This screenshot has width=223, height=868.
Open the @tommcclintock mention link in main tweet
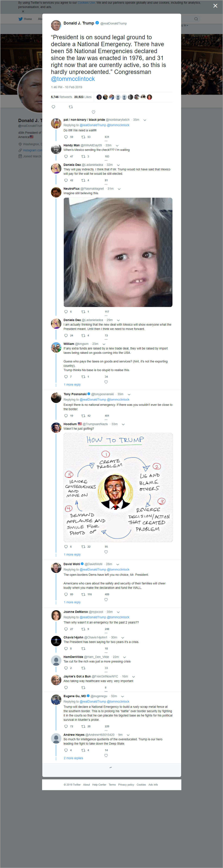(73, 79)
